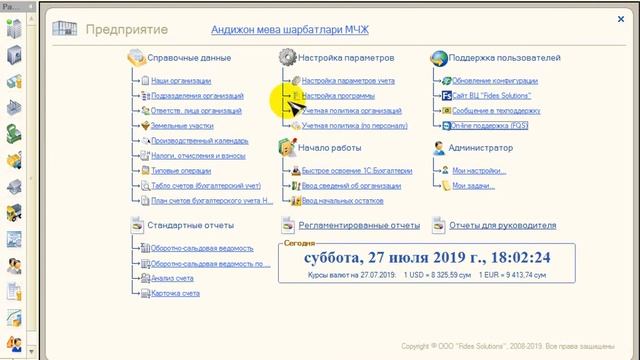Open Карточка счета report
The image size is (640, 360).
(175, 293)
